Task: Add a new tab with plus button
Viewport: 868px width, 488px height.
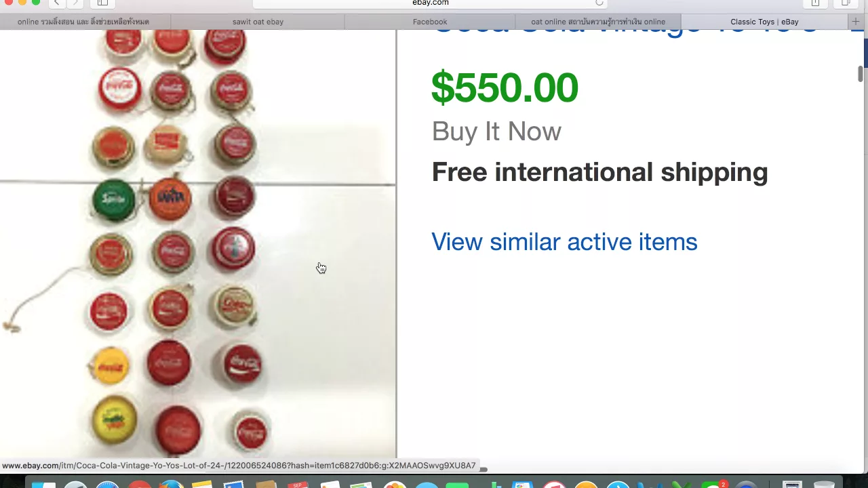Action: point(856,22)
